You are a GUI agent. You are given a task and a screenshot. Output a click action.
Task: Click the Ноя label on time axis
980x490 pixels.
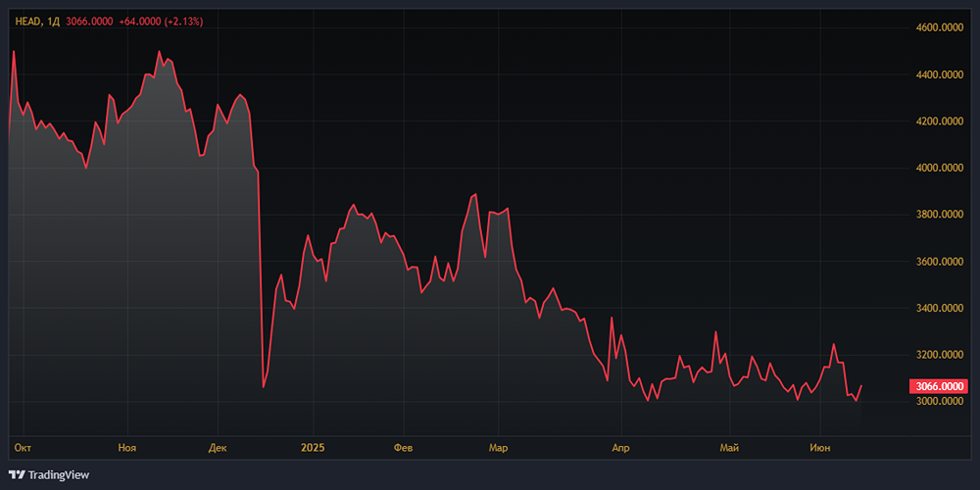126,448
